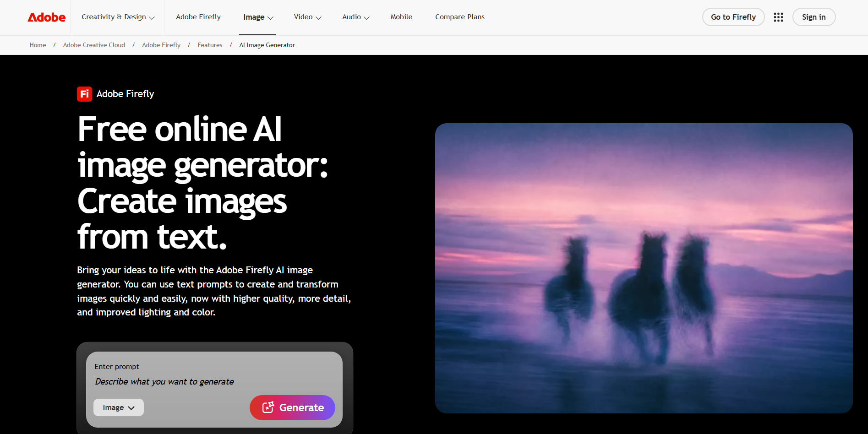Click the Generate button
Image resolution: width=868 pixels, height=434 pixels.
pos(292,407)
